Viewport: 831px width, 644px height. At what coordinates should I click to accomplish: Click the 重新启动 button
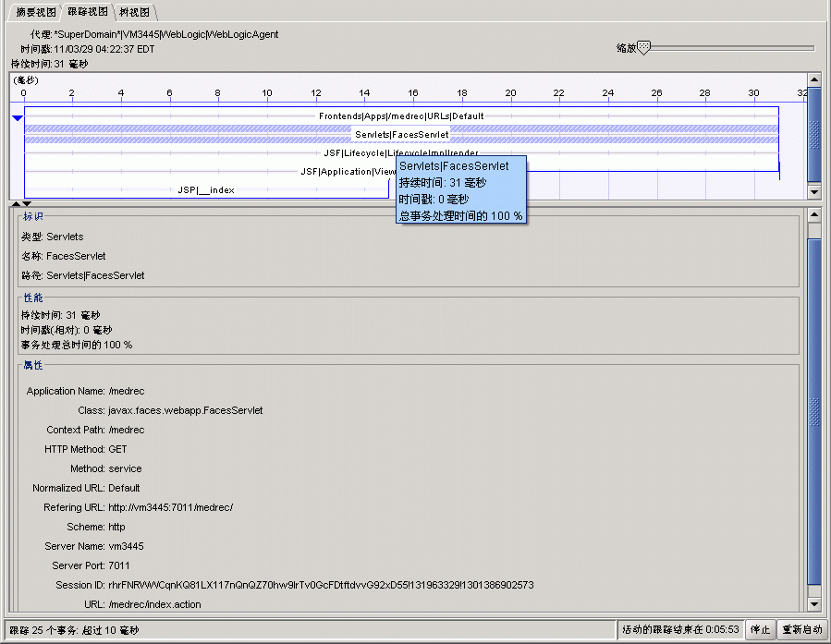pyautogui.click(x=801, y=629)
